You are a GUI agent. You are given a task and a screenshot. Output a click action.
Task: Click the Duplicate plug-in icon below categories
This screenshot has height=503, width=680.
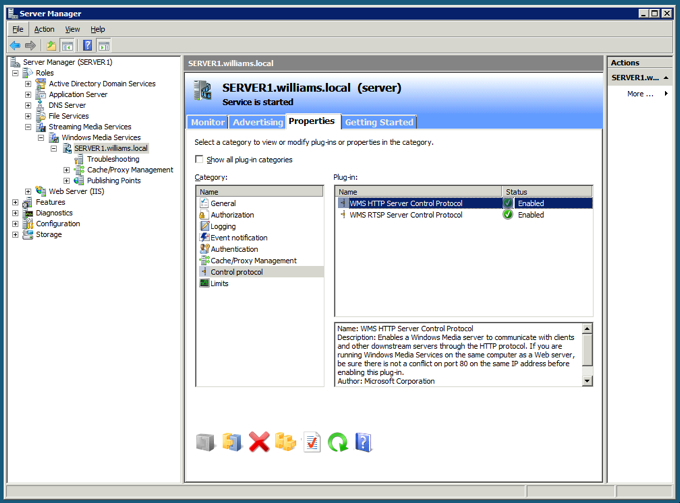[232, 442]
